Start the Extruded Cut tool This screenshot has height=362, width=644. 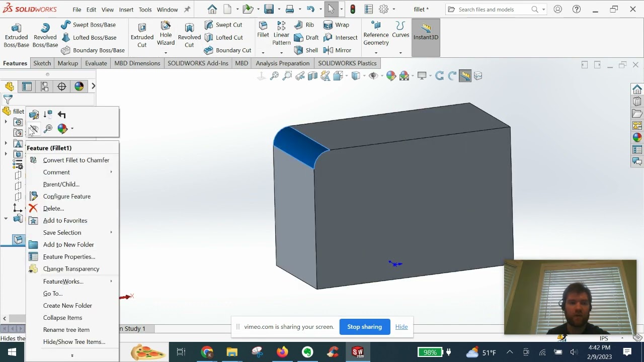click(x=142, y=36)
